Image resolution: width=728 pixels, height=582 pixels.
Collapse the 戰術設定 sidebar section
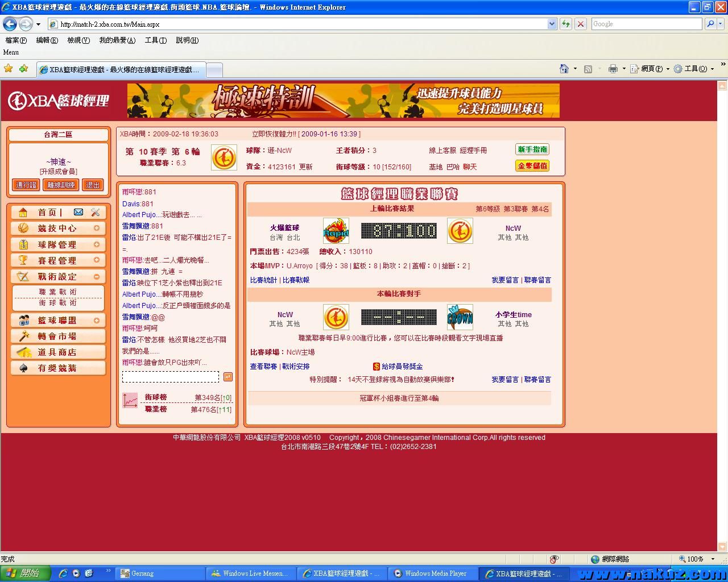[96, 276]
